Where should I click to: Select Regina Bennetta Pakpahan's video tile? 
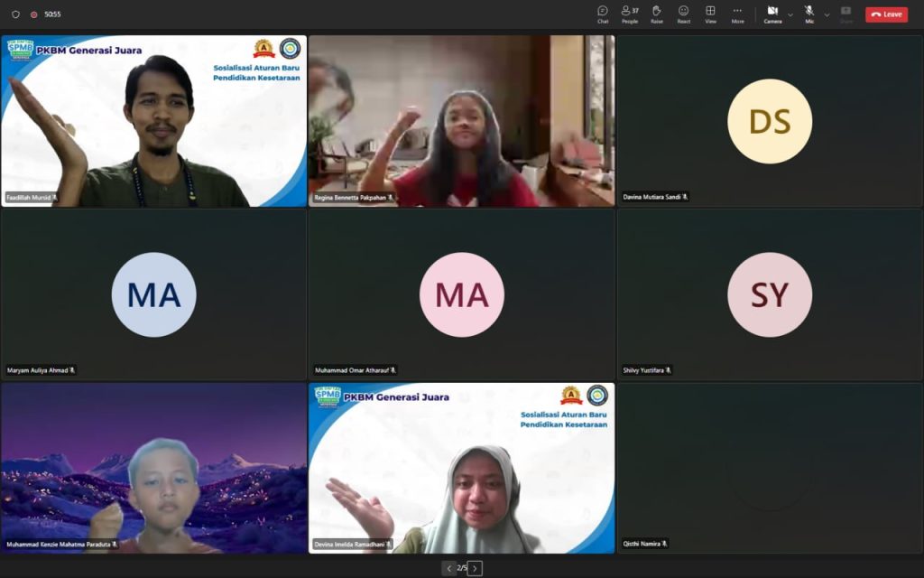461,121
